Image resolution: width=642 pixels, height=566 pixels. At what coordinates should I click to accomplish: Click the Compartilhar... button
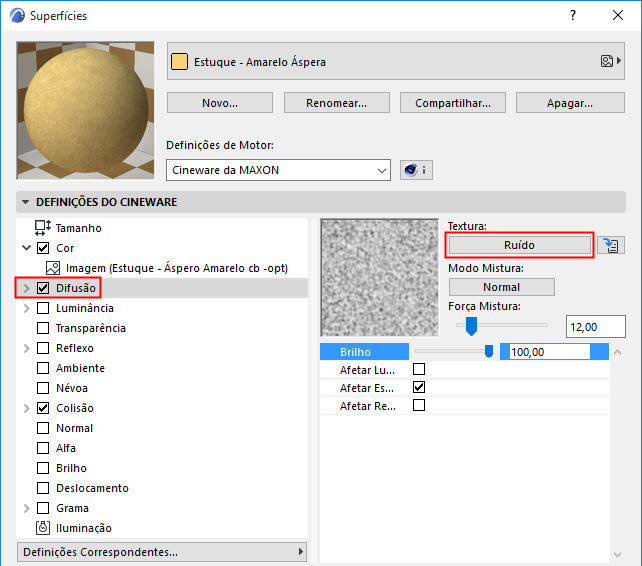pos(453,102)
